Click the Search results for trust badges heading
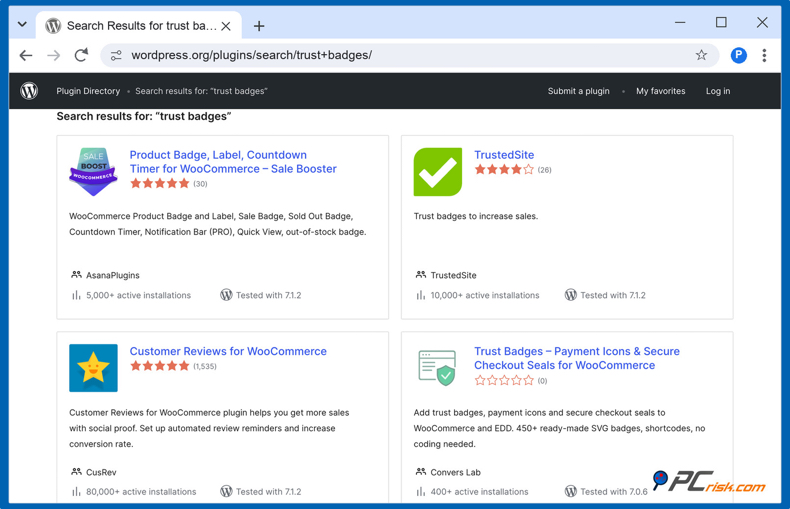The height and width of the screenshot is (509, 790). pos(144,116)
